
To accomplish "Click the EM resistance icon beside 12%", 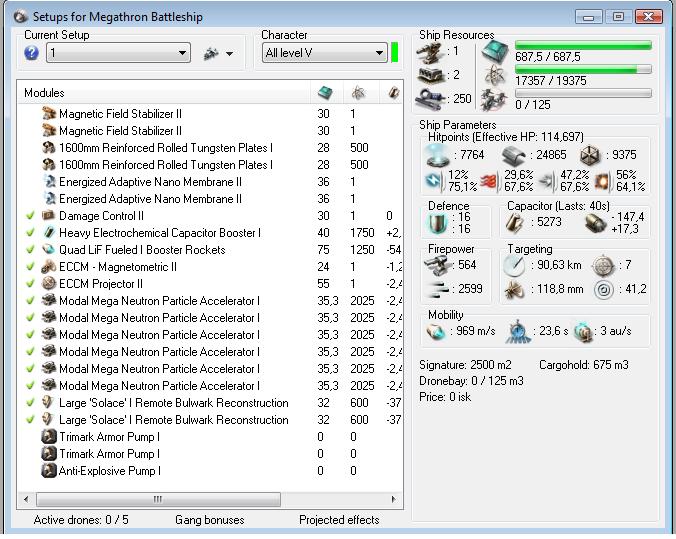I will (433, 181).
